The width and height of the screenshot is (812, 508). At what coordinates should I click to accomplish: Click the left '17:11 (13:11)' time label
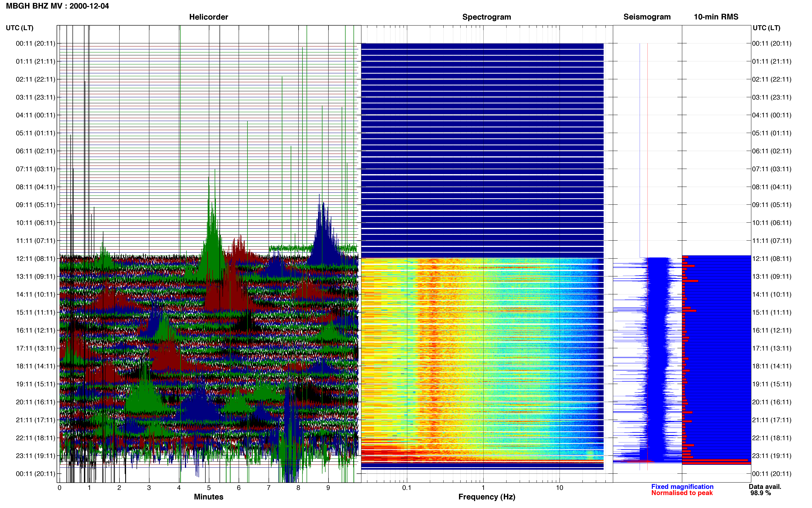click(x=36, y=348)
